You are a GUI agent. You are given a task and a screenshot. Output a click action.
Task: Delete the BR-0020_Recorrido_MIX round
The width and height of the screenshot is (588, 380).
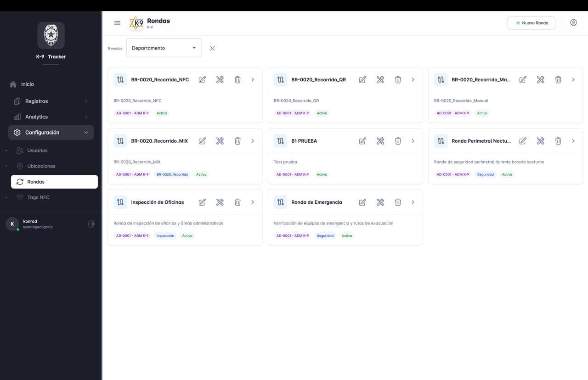coord(237,141)
